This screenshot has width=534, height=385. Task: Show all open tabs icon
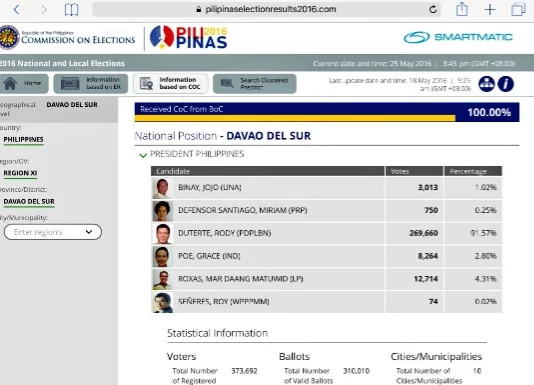(x=518, y=10)
